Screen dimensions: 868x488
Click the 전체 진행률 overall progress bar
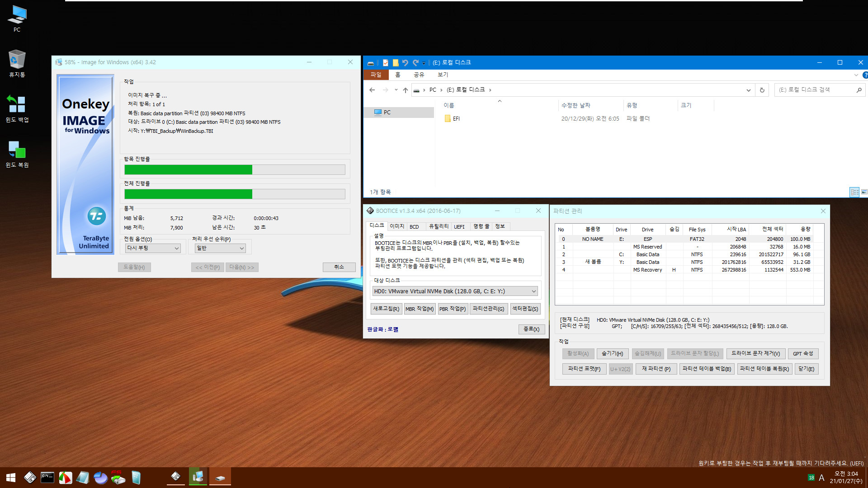(235, 194)
